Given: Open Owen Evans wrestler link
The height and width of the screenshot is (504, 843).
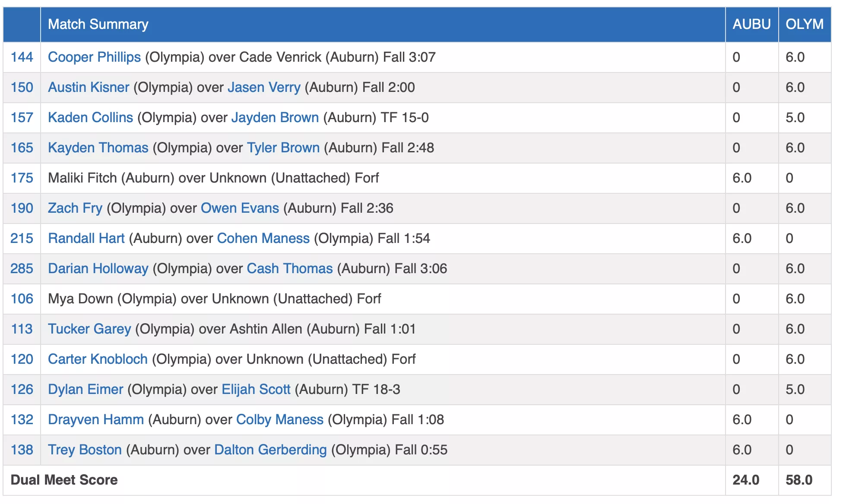Looking at the screenshot, I should coord(240,208).
